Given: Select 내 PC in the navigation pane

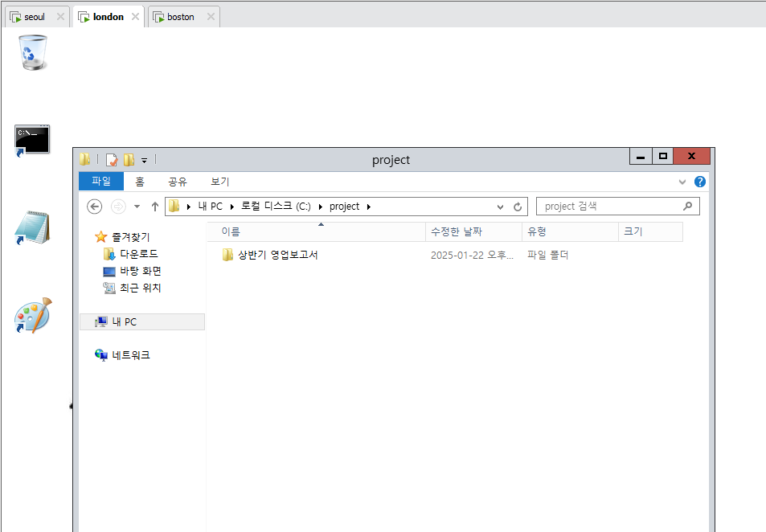Looking at the screenshot, I should [141, 322].
